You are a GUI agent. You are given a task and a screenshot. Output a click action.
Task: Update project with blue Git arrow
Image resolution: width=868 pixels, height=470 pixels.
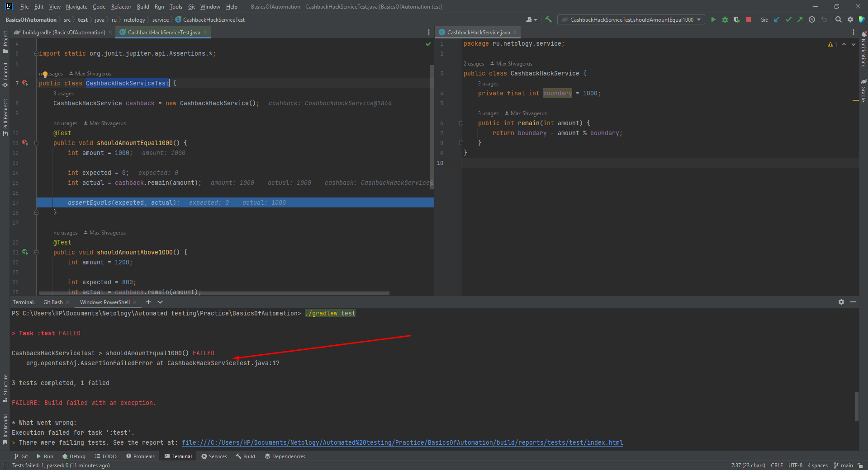(x=777, y=19)
